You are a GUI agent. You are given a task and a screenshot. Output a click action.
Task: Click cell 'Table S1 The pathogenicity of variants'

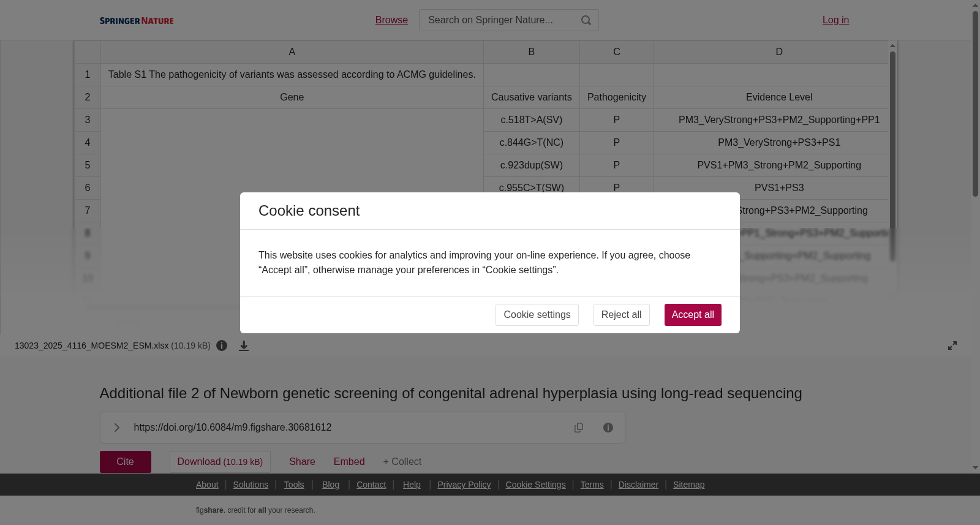pos(292,75)
